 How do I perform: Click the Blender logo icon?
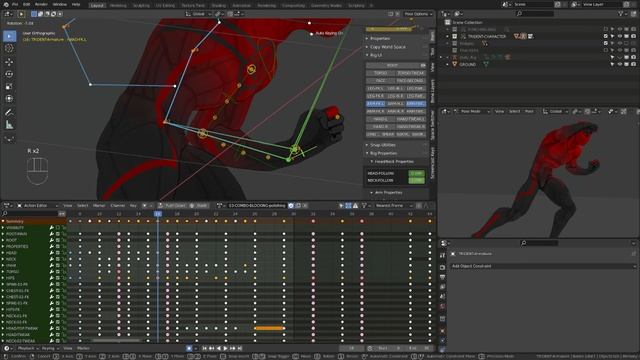(x=6, y=4)
